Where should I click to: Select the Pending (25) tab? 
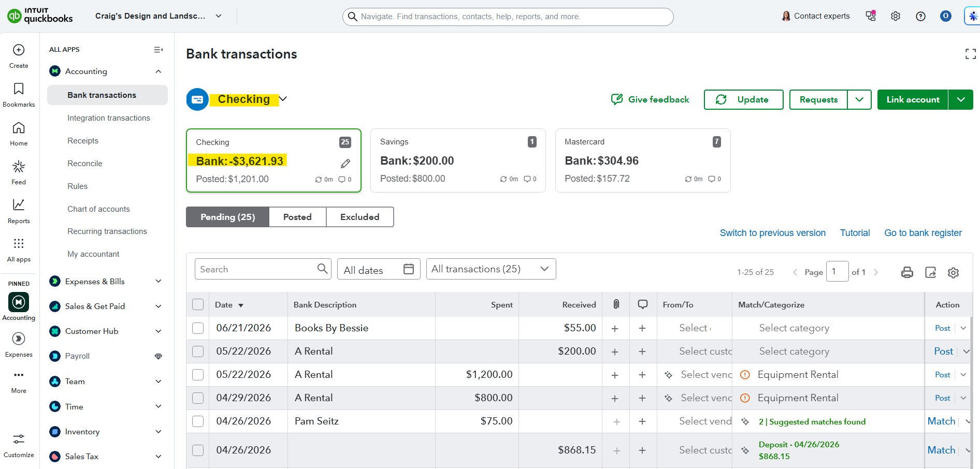(228, 217)
